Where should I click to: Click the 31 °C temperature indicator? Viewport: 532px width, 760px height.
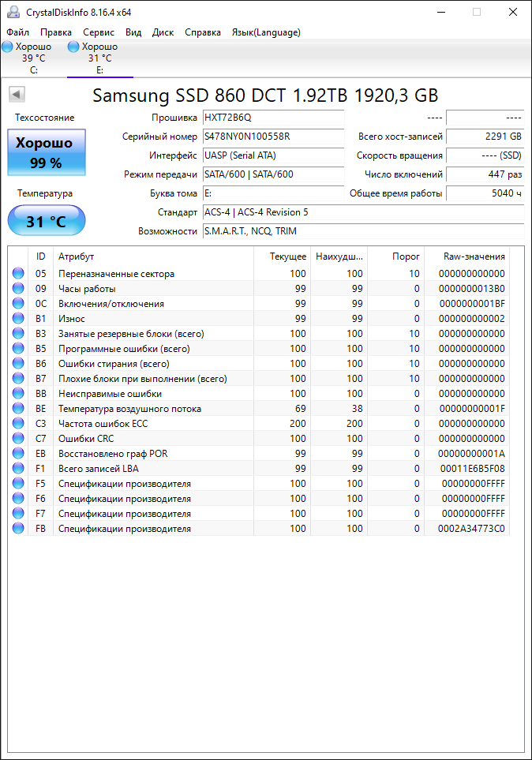point(46,220)
